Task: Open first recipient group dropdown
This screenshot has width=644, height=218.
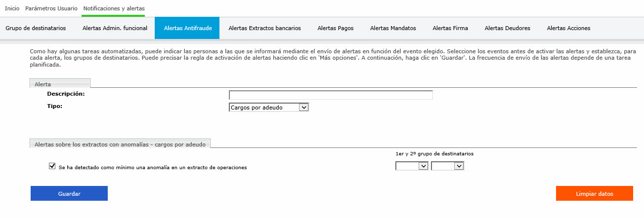Action: pos(412,167)
